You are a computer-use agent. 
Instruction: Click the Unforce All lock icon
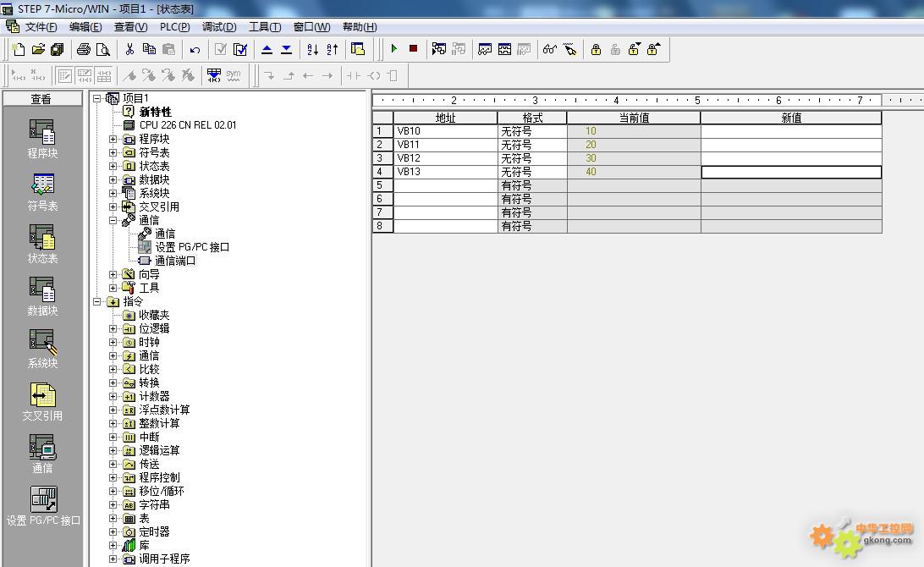[634, 50]
